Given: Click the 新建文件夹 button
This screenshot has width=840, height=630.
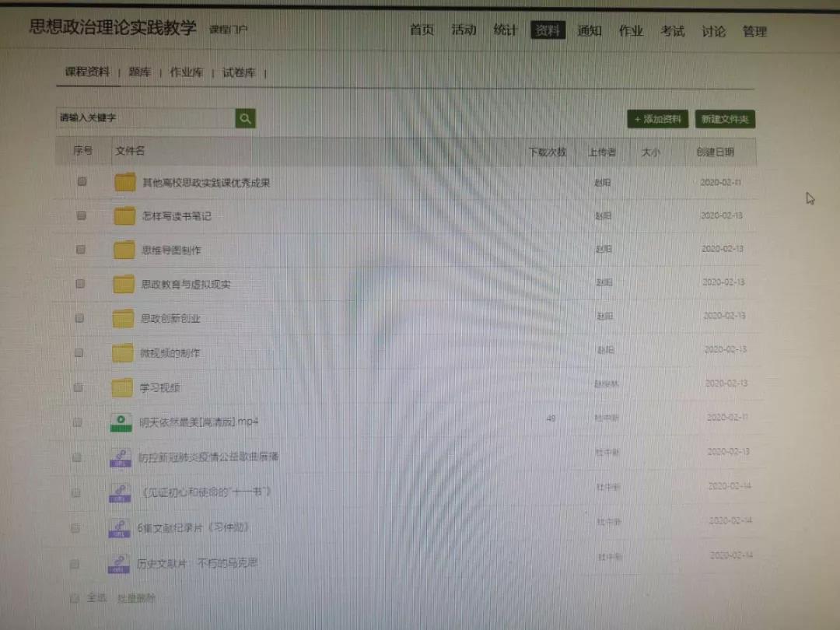Looking at the screenshot, I should (724, 119).
